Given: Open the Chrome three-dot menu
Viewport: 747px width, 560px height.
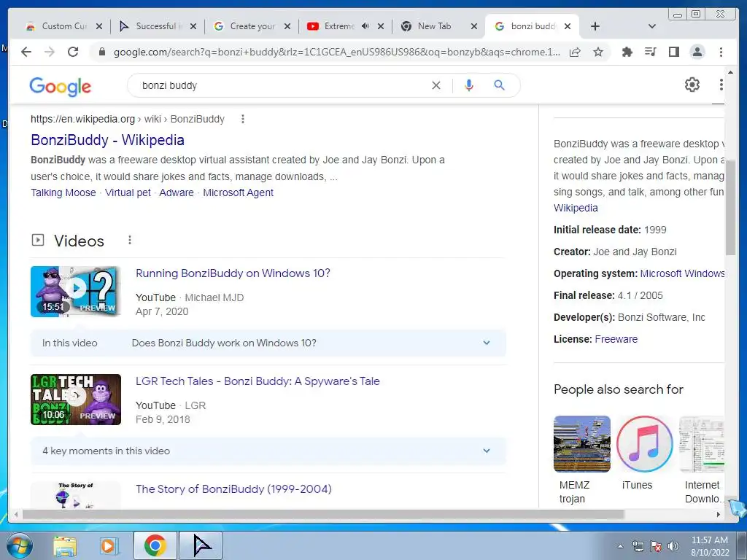Looking at the screenshot, I should [721, 52].
